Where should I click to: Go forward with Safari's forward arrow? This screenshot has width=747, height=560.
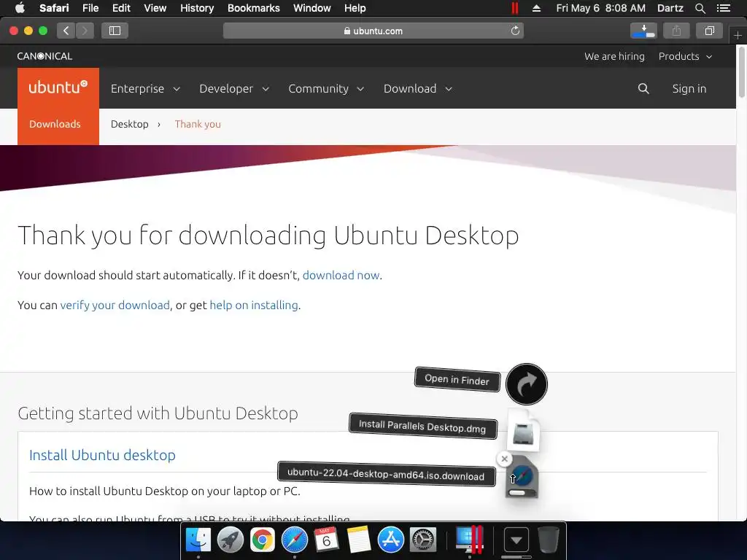click(85, 31)
